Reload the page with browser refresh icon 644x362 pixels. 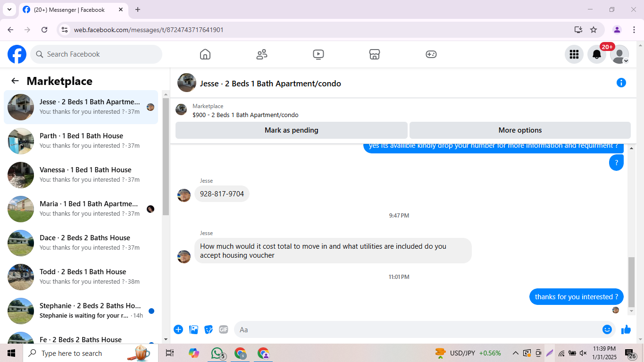pyautogui.click(x=44, y=30)
